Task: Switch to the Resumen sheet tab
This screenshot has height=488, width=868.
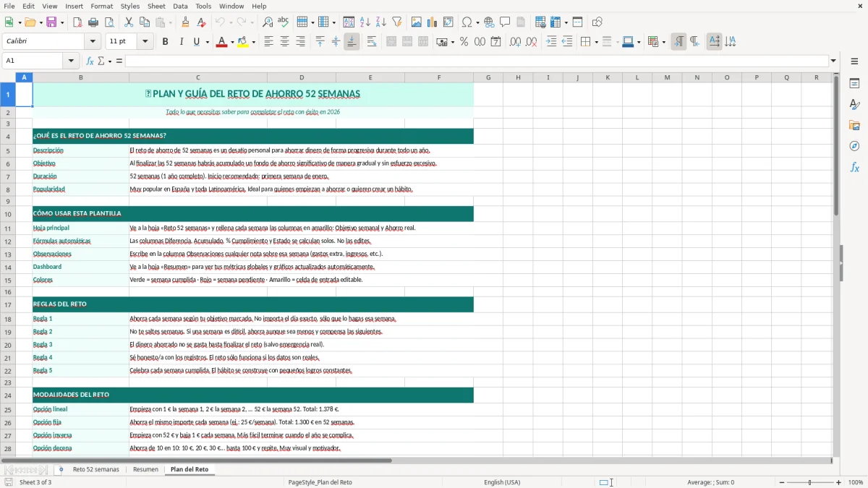Action: 145,470
